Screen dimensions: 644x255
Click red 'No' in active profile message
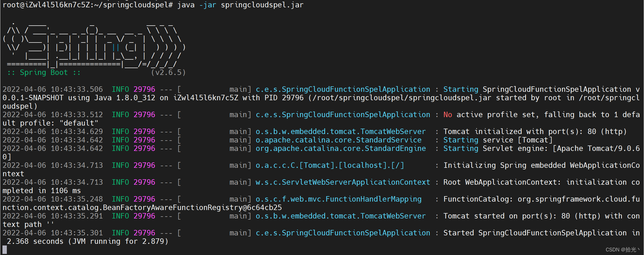448,115
